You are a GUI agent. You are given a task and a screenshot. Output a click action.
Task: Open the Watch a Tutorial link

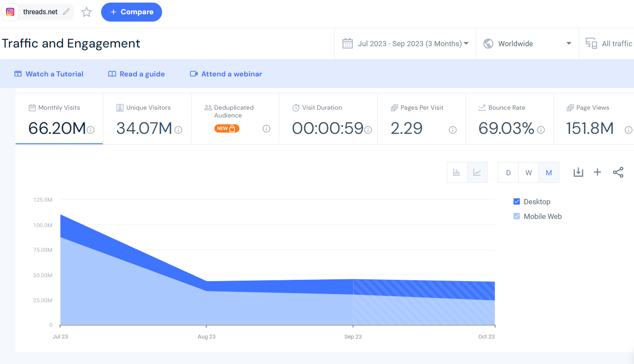(x=49, y=74)
